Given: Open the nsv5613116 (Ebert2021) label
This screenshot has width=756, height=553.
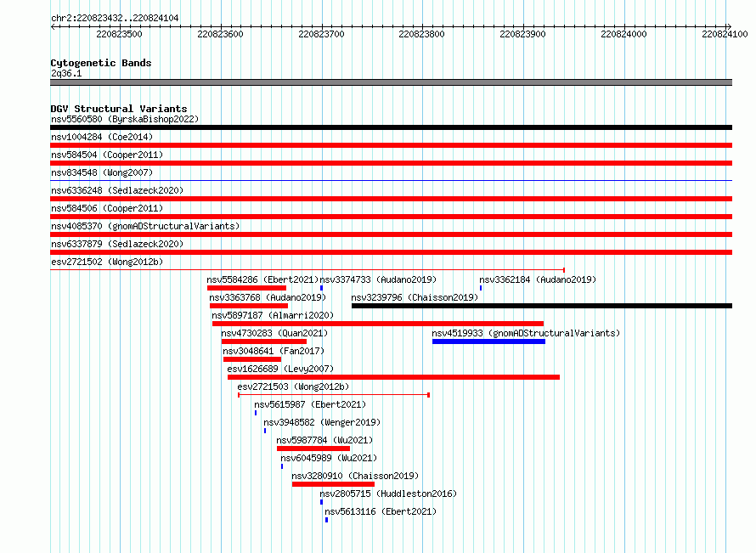Looking at the screenshot, I should [x=381, y=511].
